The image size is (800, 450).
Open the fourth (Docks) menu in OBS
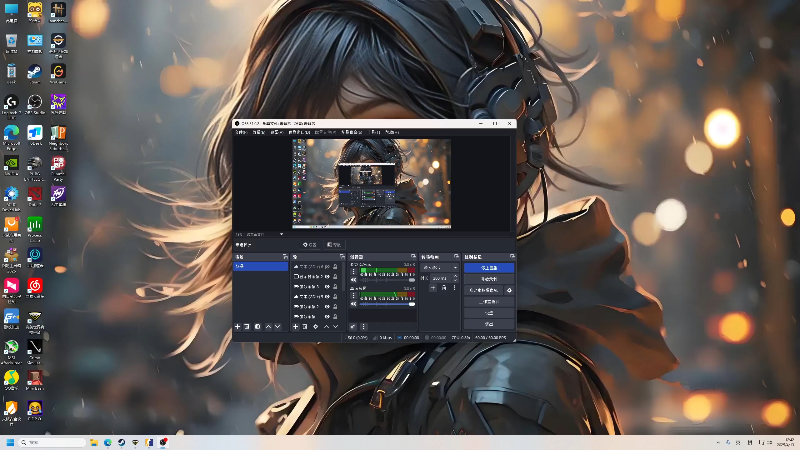(x=299, y=132)
